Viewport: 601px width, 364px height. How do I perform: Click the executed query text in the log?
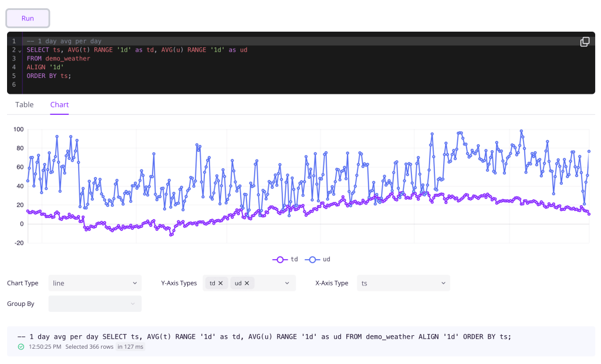(x=264, y=336)
